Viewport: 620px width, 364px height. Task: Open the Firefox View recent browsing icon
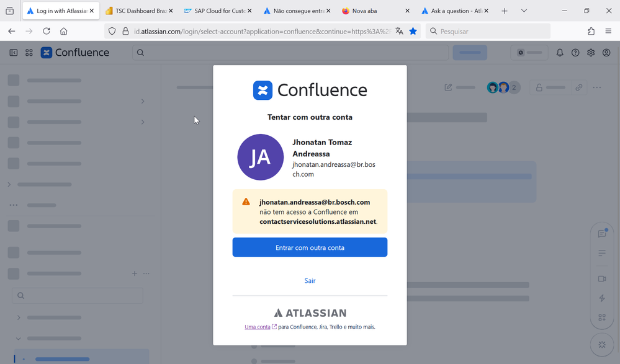click(10, 11)
